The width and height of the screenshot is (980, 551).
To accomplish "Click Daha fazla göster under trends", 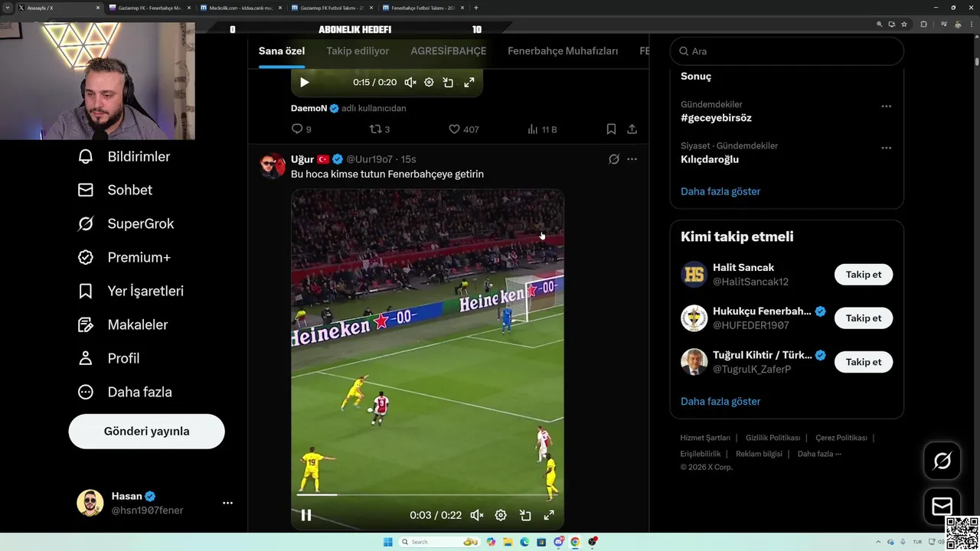I will coord(720,191).
